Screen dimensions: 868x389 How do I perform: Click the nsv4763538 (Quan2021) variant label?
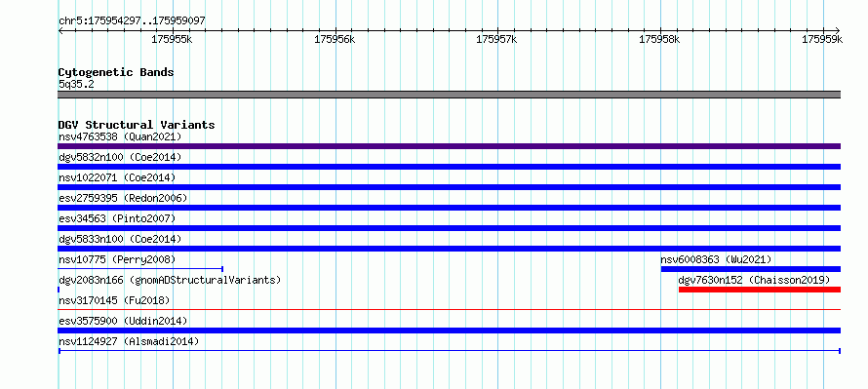pos(120,136)
